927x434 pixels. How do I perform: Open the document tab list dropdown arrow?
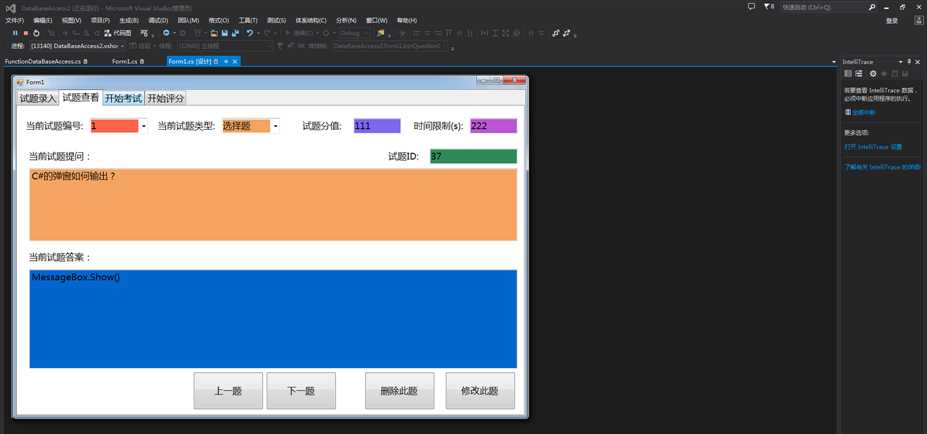click(x=834, y=61)
